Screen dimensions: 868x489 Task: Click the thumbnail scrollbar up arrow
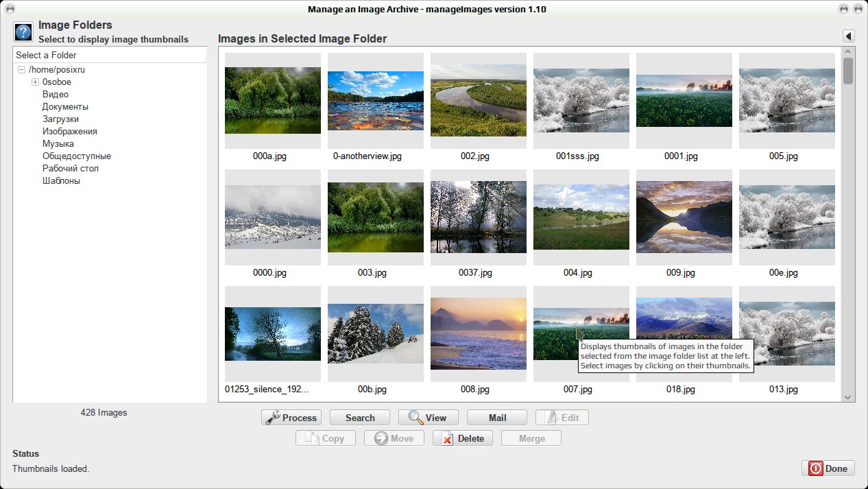point(848,52)
